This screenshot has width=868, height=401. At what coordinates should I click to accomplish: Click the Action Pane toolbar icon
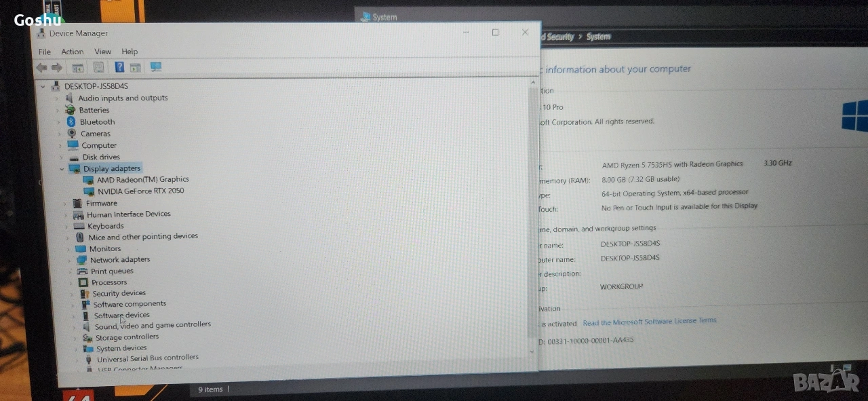[x=136, y=67]
